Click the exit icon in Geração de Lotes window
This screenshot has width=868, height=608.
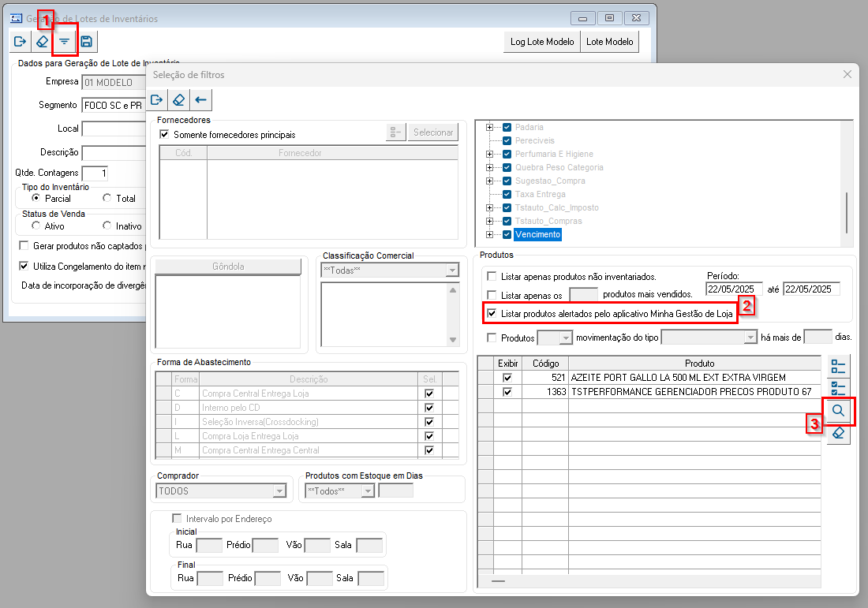(20, 42)
